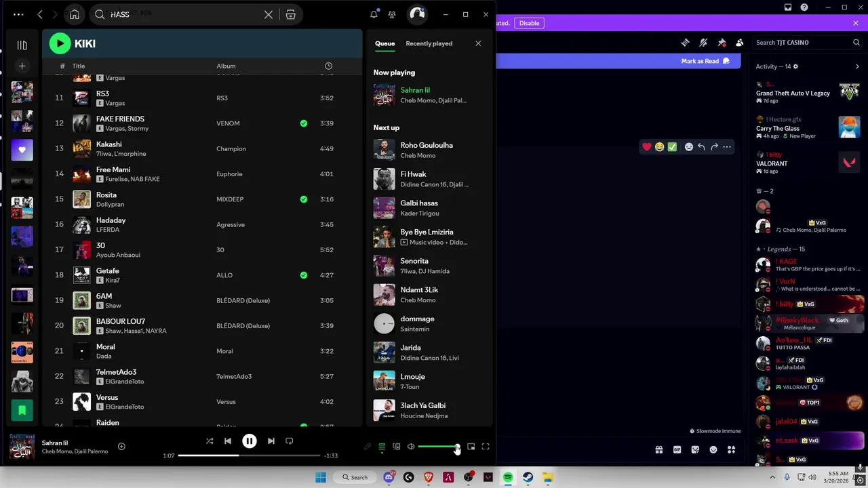Toggle repeat in Spotify player bar

click(290, 441)
